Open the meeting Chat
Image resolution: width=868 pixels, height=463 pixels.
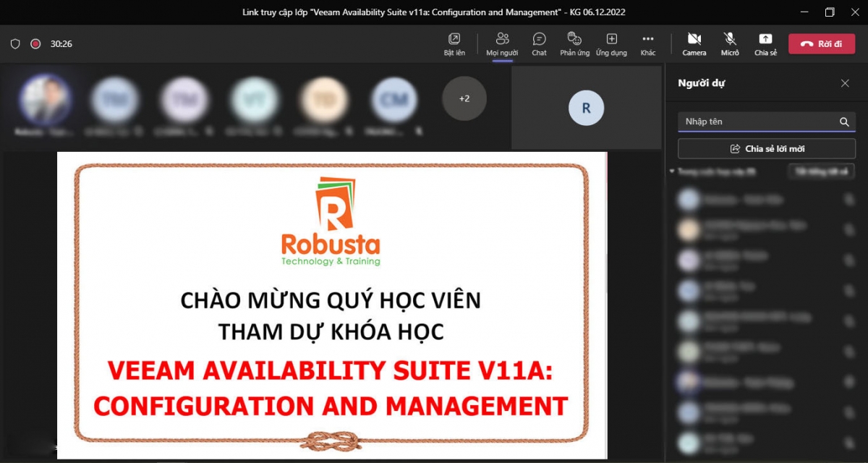click(539, 43)
